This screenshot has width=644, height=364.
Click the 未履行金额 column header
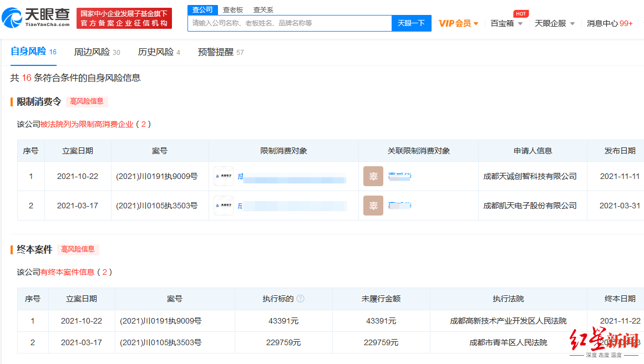[381, 299]
